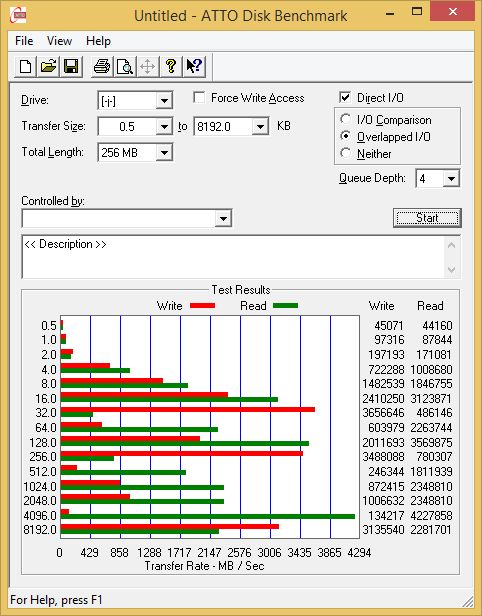The height and width of the screenshot is (616, 482).
Task: Click the move arrows toolbar icon
Action: click(x=148, y=66)
